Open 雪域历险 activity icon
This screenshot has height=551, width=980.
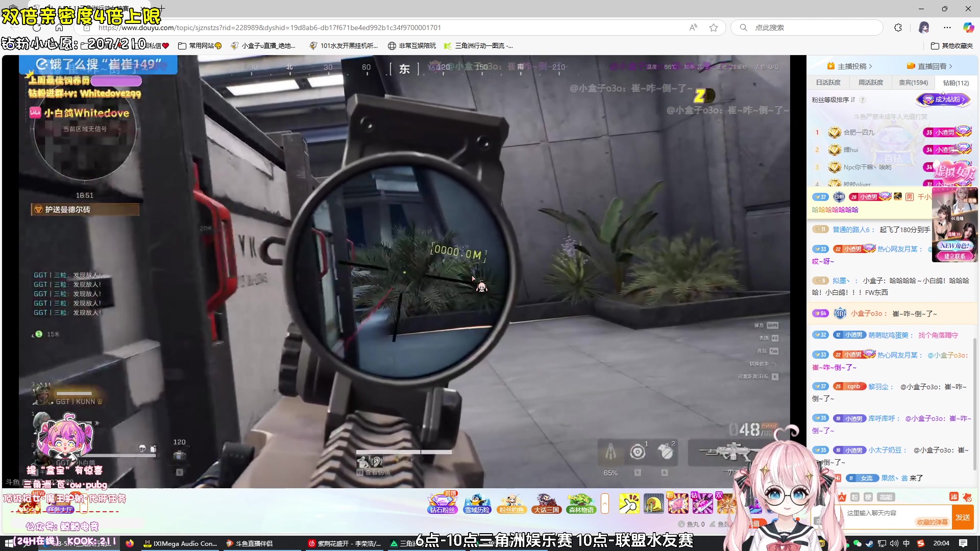click(477, 503)
